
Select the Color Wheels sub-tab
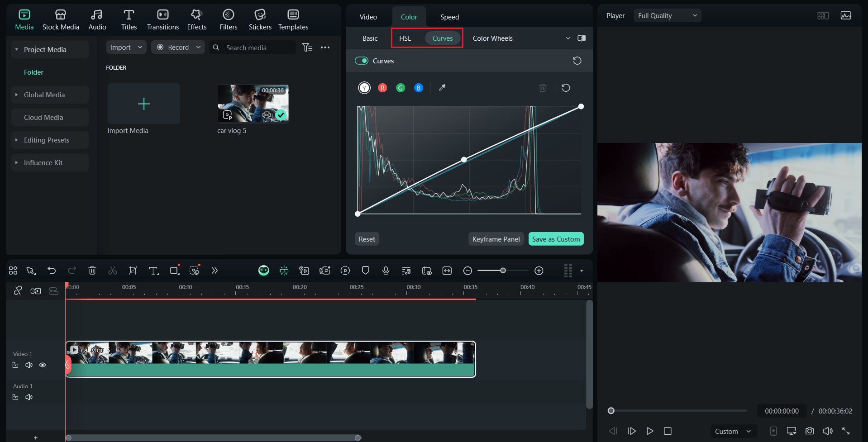point(492,38)
